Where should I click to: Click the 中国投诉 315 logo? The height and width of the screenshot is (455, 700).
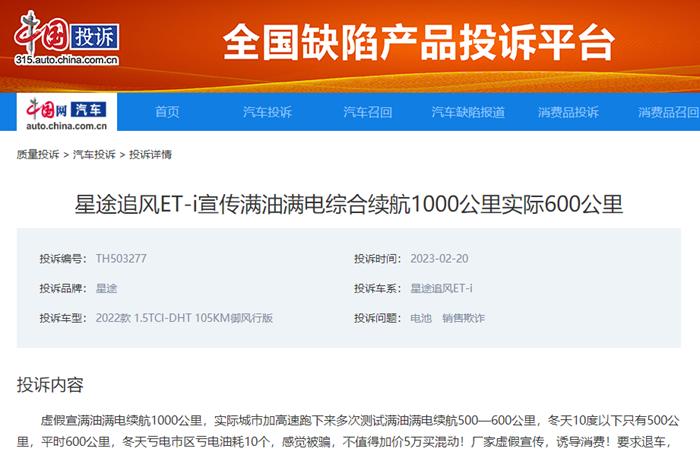[67, 38]
